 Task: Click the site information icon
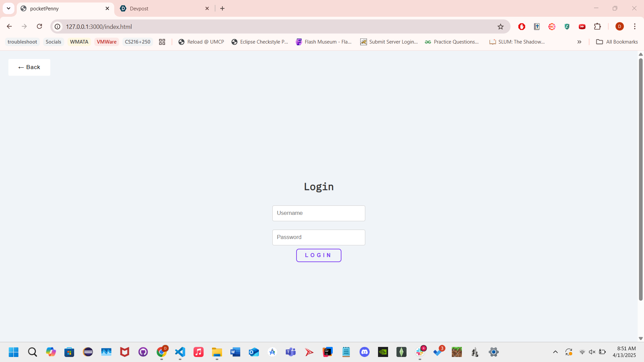tap(58, 26)
